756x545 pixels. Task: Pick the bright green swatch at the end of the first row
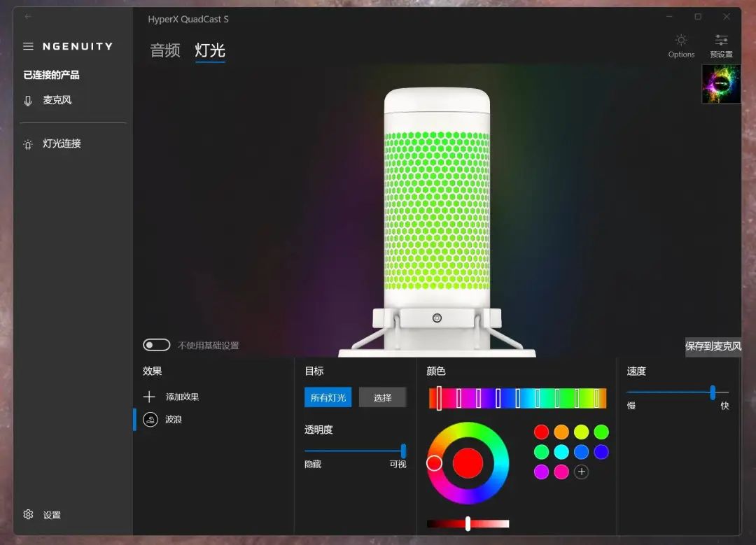pos(601,432)
